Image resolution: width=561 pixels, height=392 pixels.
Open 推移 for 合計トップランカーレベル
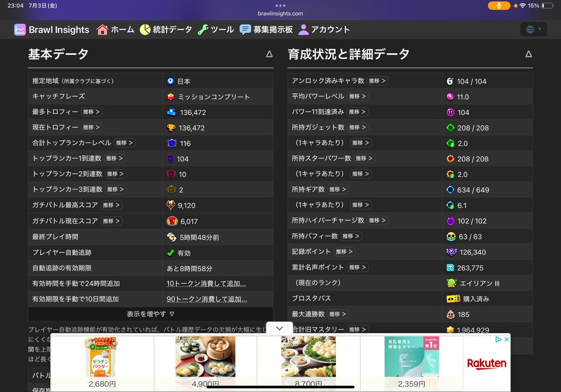pos(124,143)
